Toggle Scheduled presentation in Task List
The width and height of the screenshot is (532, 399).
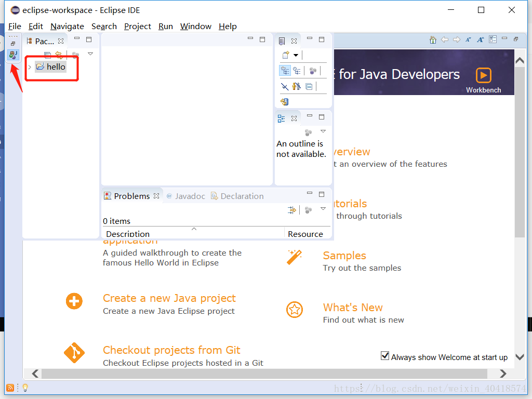tap(297, 71)
